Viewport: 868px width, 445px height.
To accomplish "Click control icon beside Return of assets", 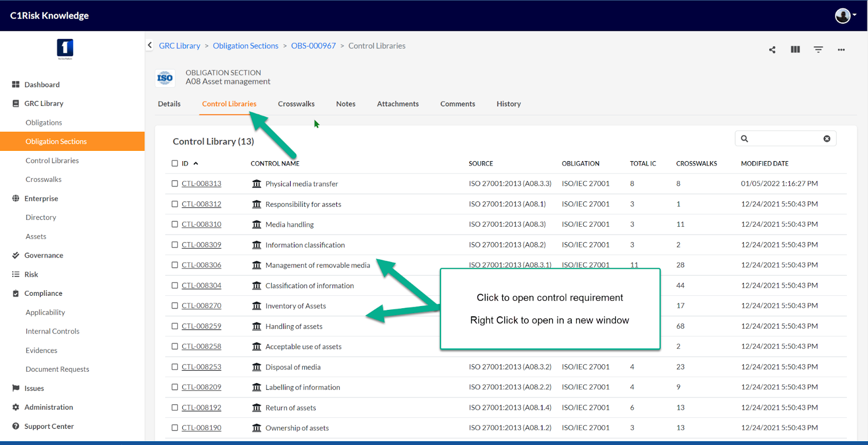I will tap(257, 408).
